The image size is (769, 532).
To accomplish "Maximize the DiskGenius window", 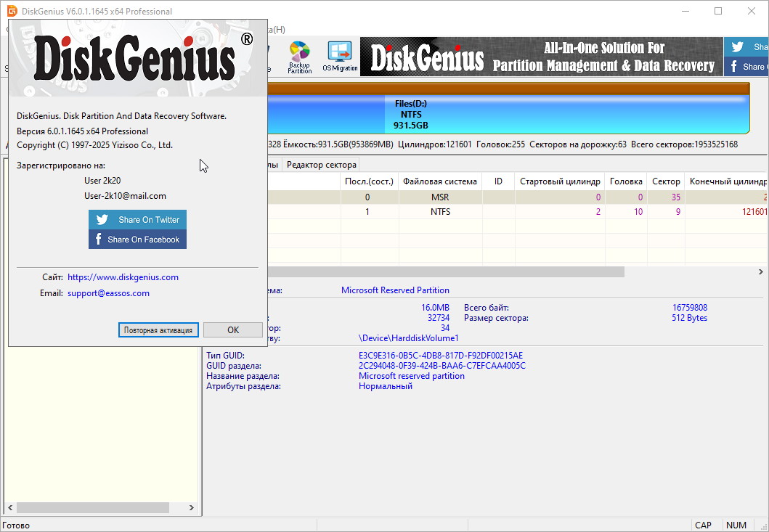I will pyautogui.click(x=718, y=11).
